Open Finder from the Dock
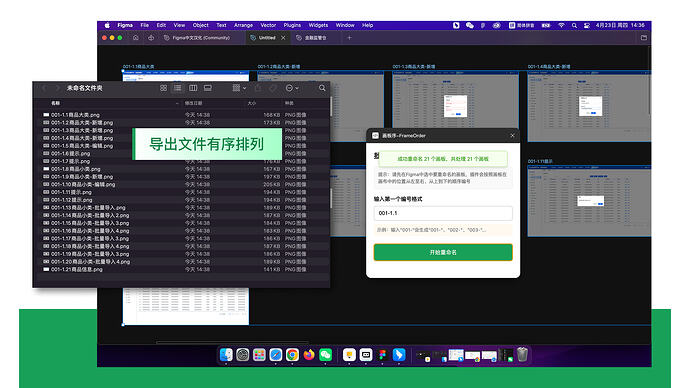690x388 pixels. 226,355
